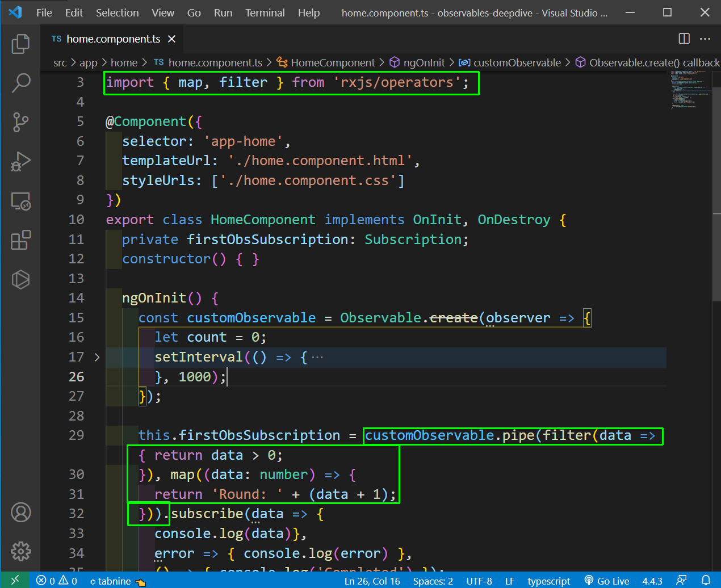Open the notifications bell
This screenshot has width=721, height=588.
(x=706, y=580)
